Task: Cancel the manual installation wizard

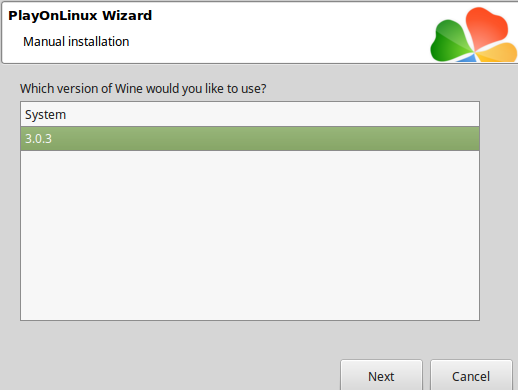Action: [x=471, y=375]
